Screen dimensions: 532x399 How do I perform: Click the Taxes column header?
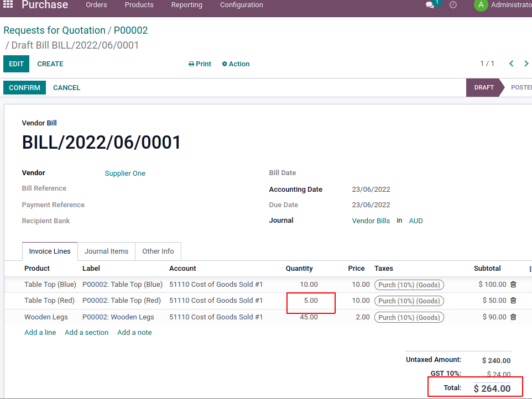(384, 269)
